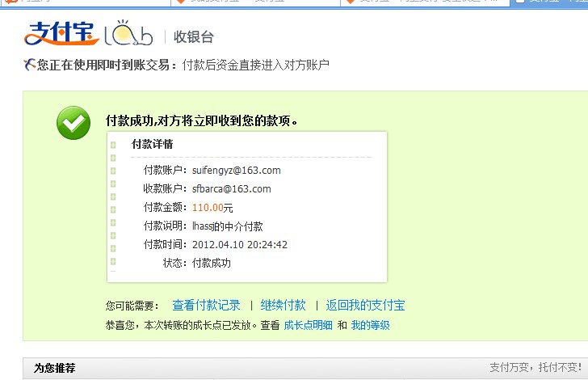Screen dimensions: 588x380
Task: Click the amount 110.00元
Action: (212, 208)
